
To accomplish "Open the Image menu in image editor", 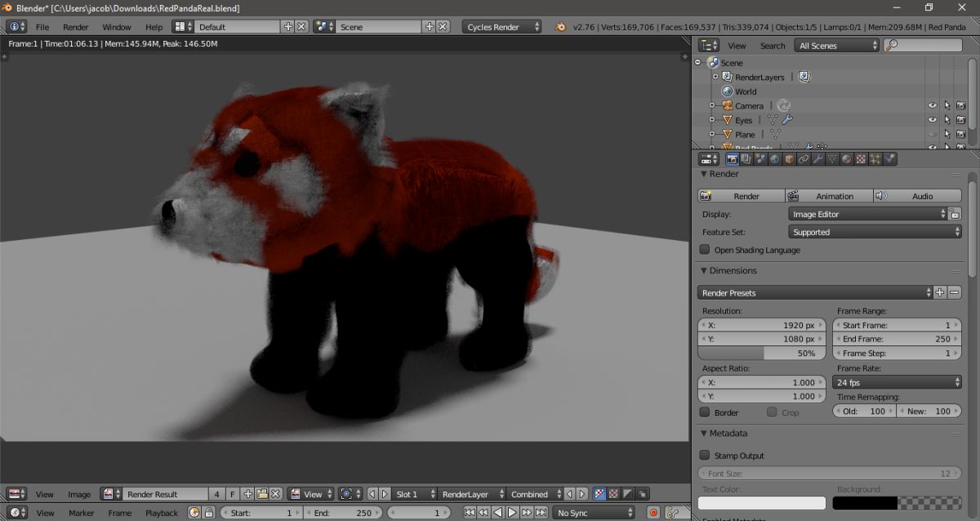I will [x=79, y=494].
